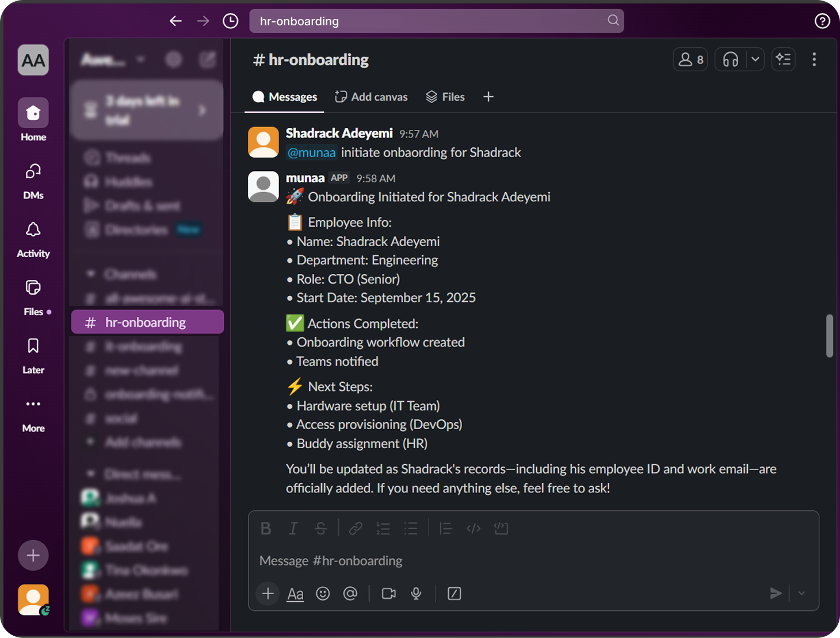Go forward using the right arrow

[203, 21]
